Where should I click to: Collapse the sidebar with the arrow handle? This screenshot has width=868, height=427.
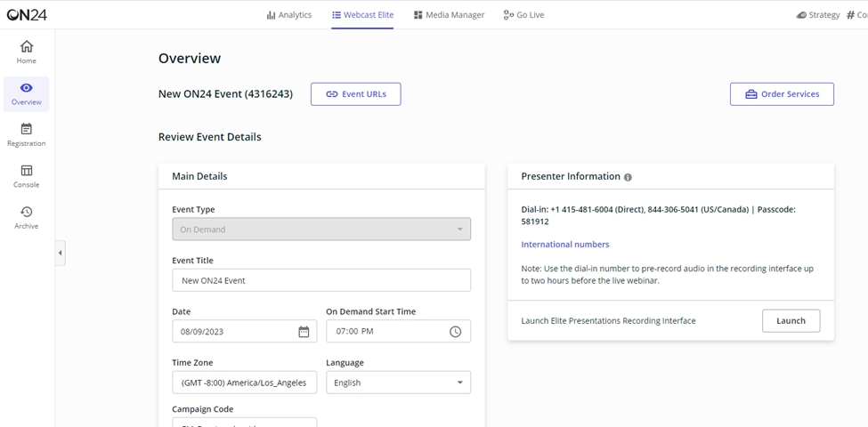click(x=61, y=254)
